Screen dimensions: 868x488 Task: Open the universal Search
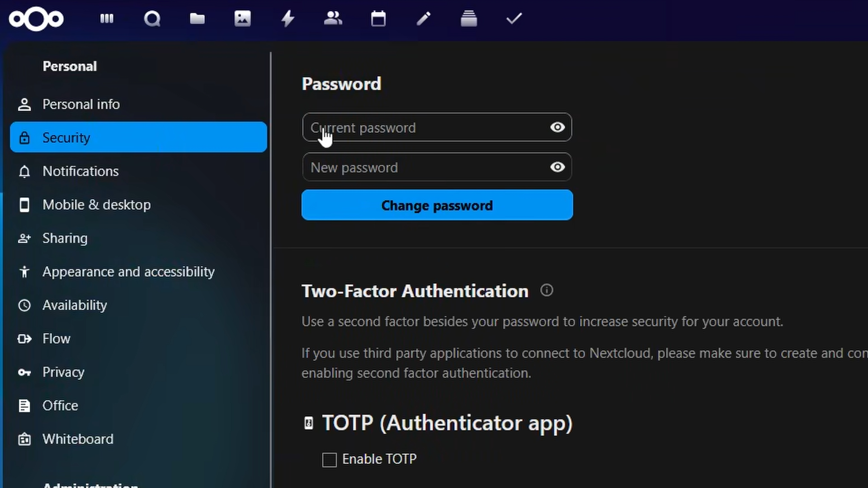tap(152, 19)
